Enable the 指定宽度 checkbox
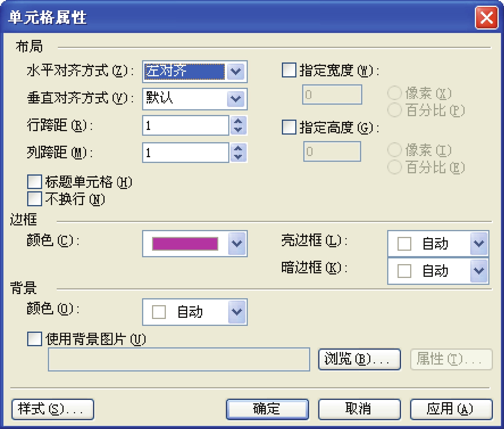This screenshot has width=504, height=429. 289,71
